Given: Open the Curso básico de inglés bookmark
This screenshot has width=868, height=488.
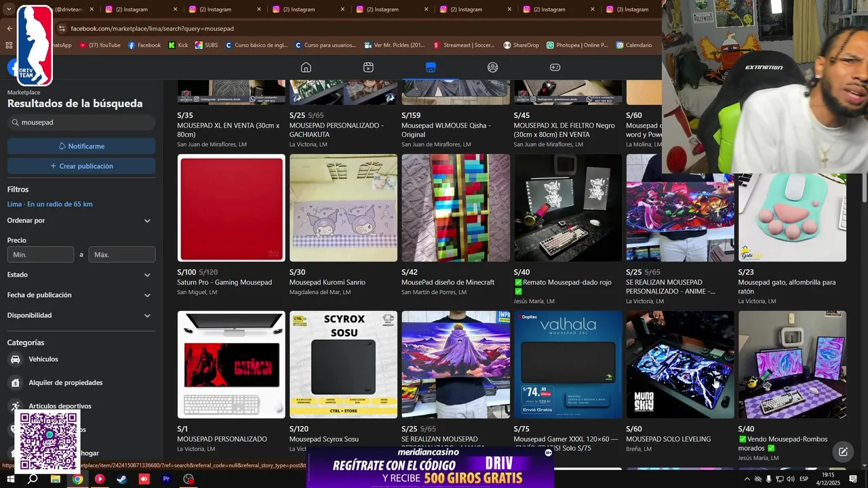Looking at the screenshot, I should (256, 45).
